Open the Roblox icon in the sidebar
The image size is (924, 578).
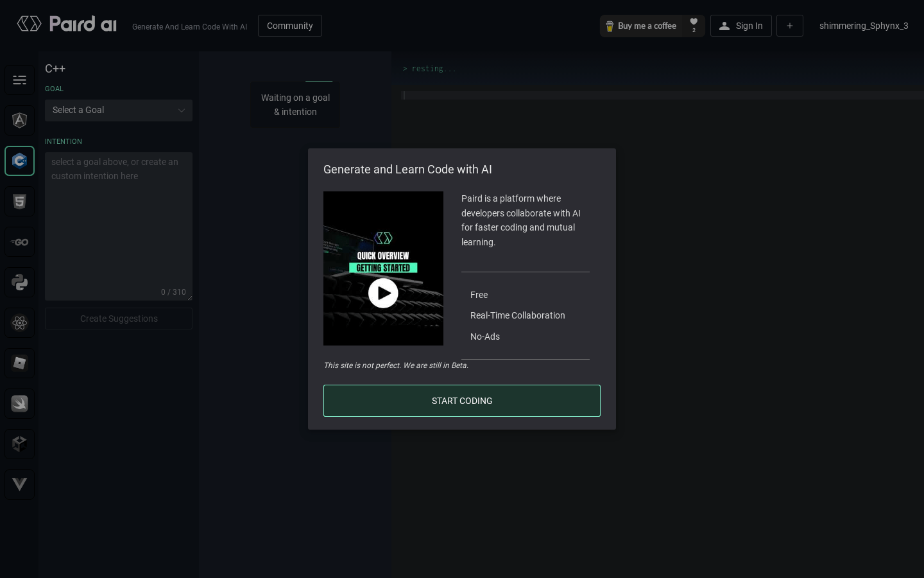pos(19,363)
